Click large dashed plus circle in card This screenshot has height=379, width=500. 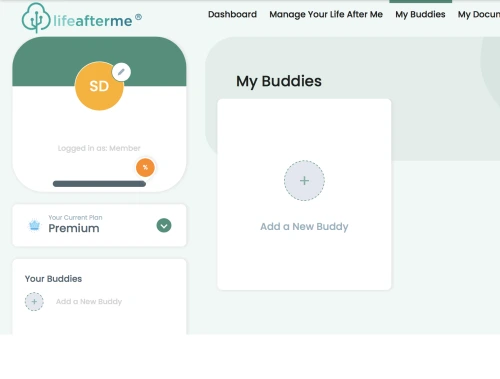tap(304, 181)
